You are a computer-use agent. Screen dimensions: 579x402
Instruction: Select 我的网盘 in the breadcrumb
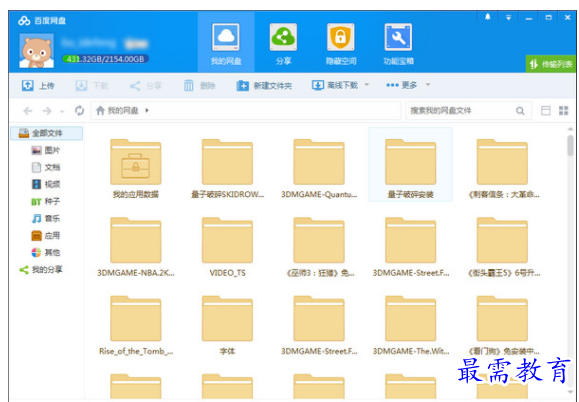pyautogui.click(x=123, y=110)
